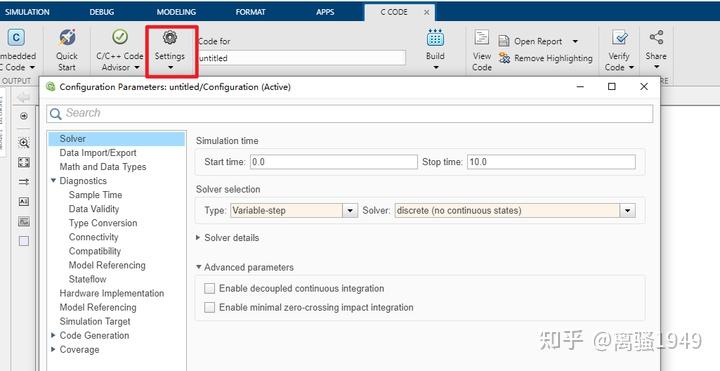Open the Quick Start rocket icon
720x371 pixels.
68,38
